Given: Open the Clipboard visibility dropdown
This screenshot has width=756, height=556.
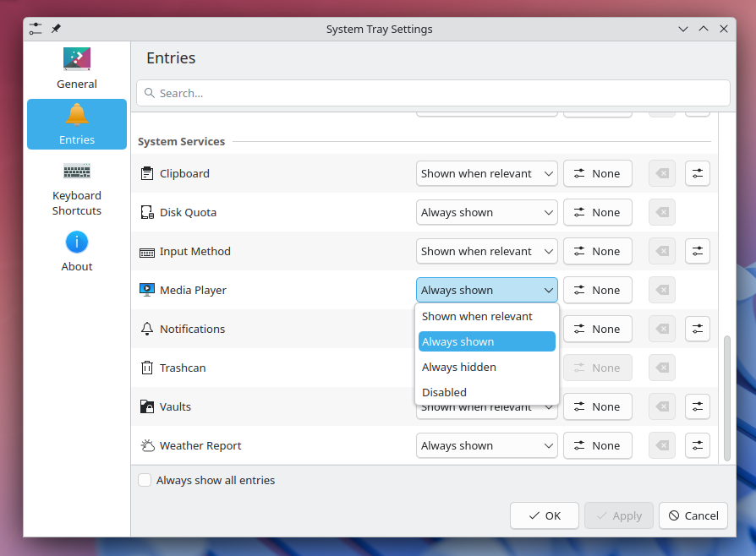Looking at the screenshot, I should point(487,173).
